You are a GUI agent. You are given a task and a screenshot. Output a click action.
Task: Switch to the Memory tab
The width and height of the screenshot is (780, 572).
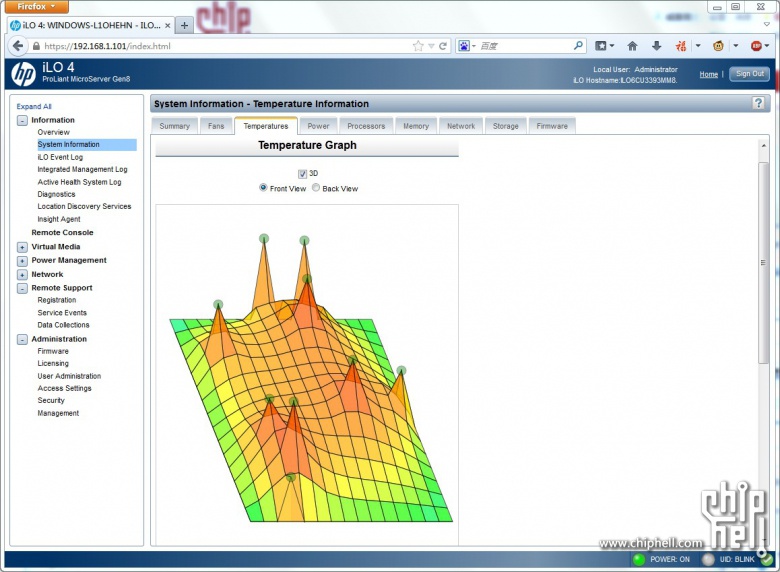pos(416,126)
